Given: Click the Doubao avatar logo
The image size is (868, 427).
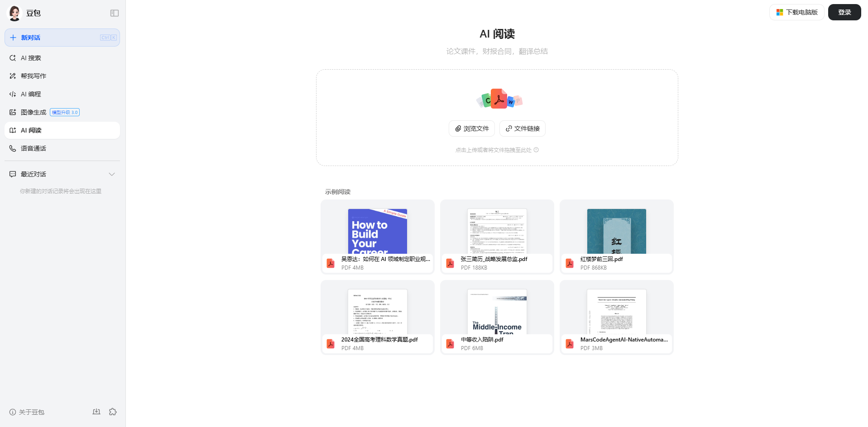Looking at the screenshot, I should point(14,13).
